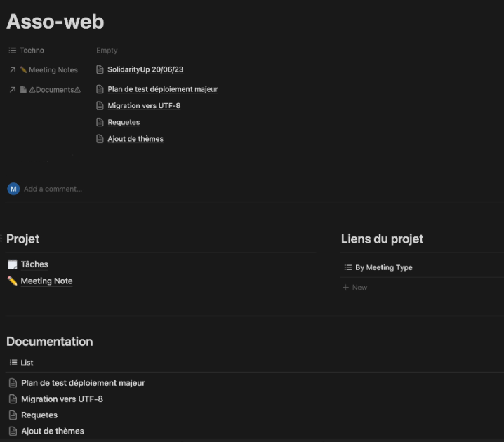Open Ajout de thèmes in the Documentation list
Viewport: 504px width, 442px height.
click(x=52, y=431)
